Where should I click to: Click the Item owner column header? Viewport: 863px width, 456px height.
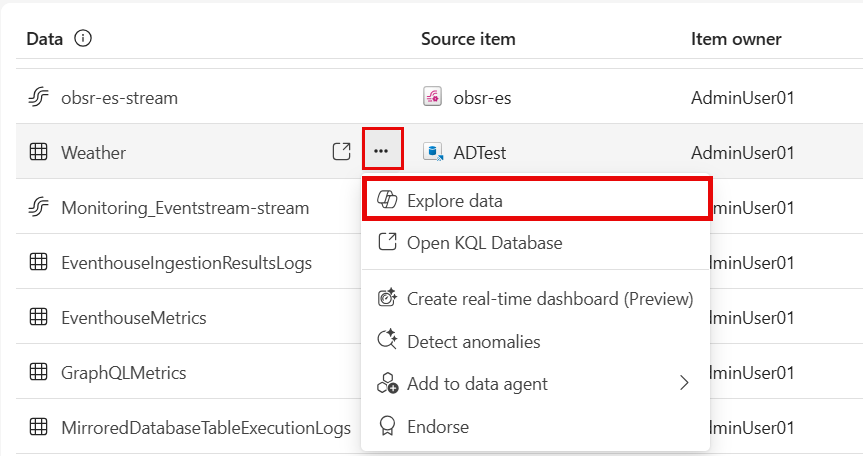(x=736, y=39)
